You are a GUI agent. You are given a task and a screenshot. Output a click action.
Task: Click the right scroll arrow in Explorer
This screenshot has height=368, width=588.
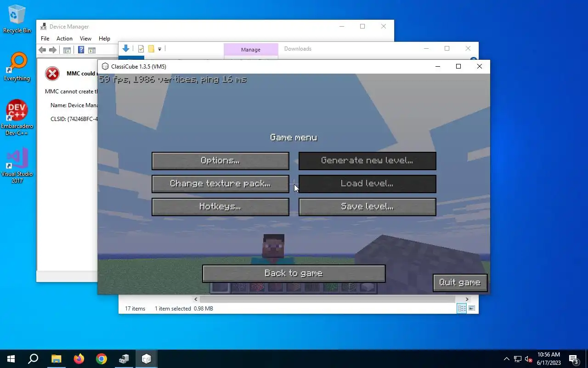pos(467,299)
